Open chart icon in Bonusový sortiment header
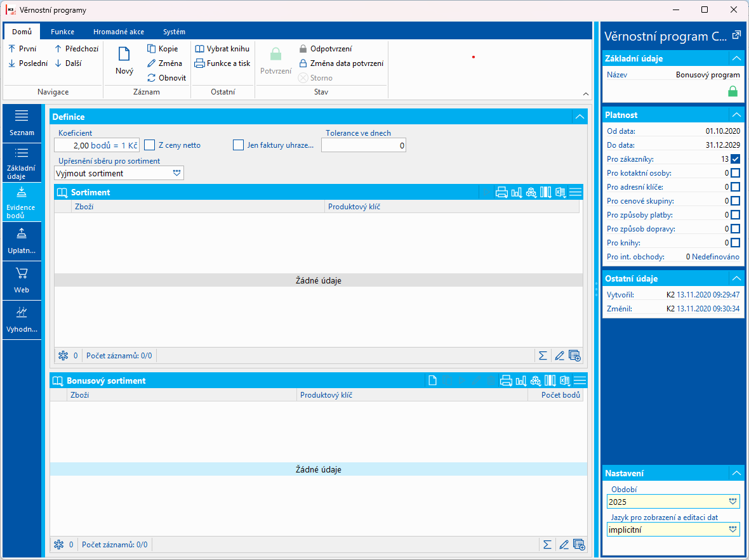The height and width of the screenshot is (560, 749). tap(521, 381)
